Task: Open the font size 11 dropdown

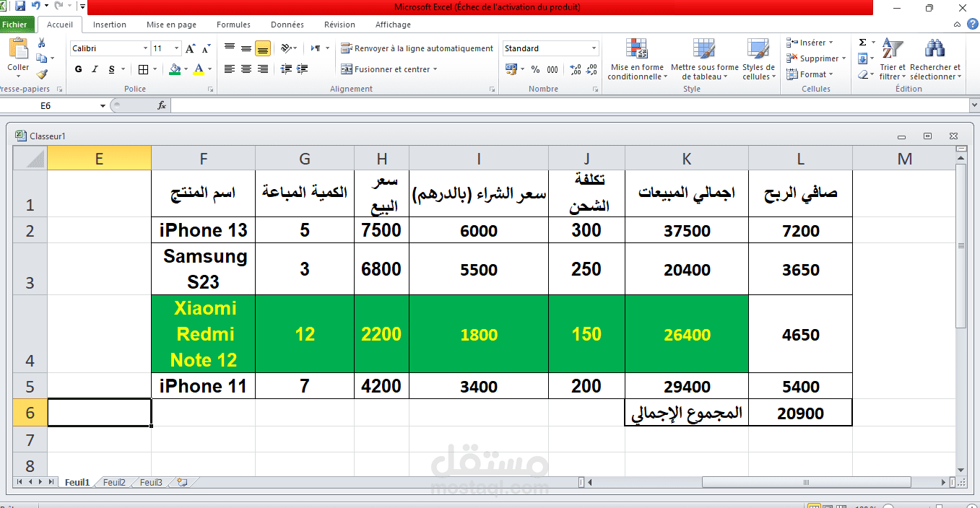Action: coord(176,48)
